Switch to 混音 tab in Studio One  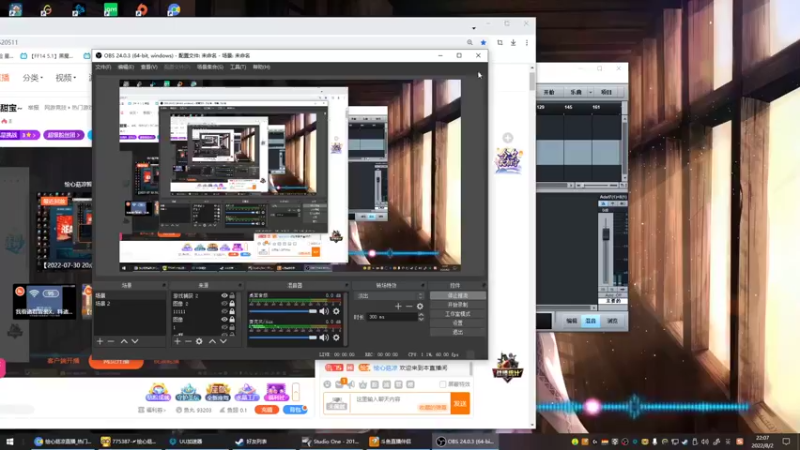[x=590, y=321]
